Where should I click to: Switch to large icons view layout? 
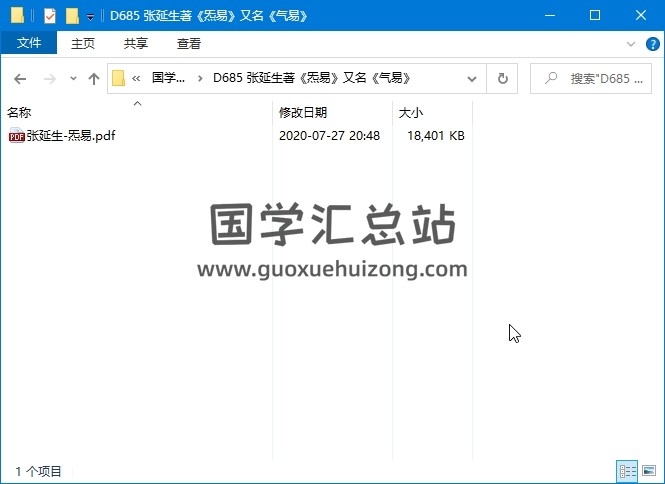click(x=649, y=471)
